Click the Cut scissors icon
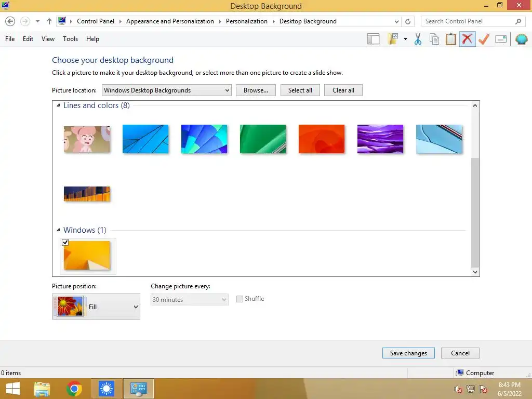This screenshot has height=399, width=532. click(418, 39)
